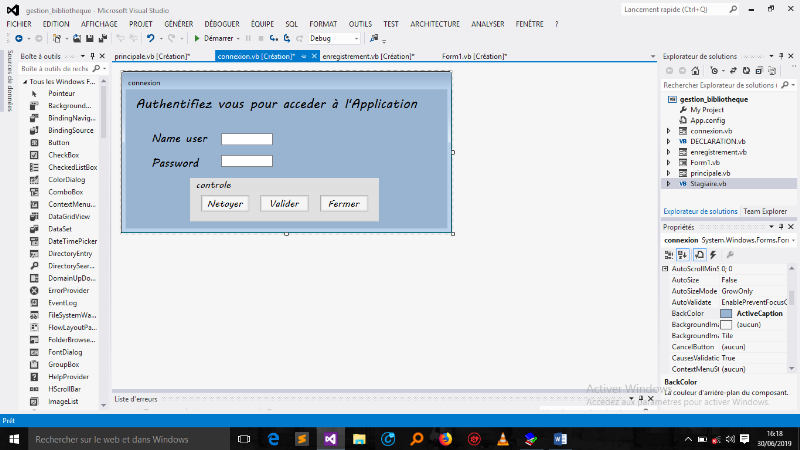Expand the connexion.vb tree node
The image size is (800, 450).
point(668,131)
